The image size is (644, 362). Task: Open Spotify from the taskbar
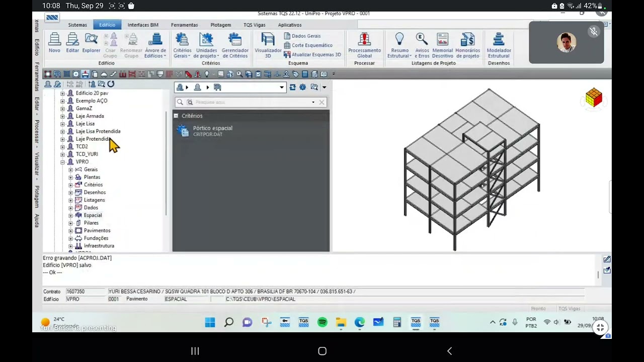pyautogui.click(x=322, y=322)
